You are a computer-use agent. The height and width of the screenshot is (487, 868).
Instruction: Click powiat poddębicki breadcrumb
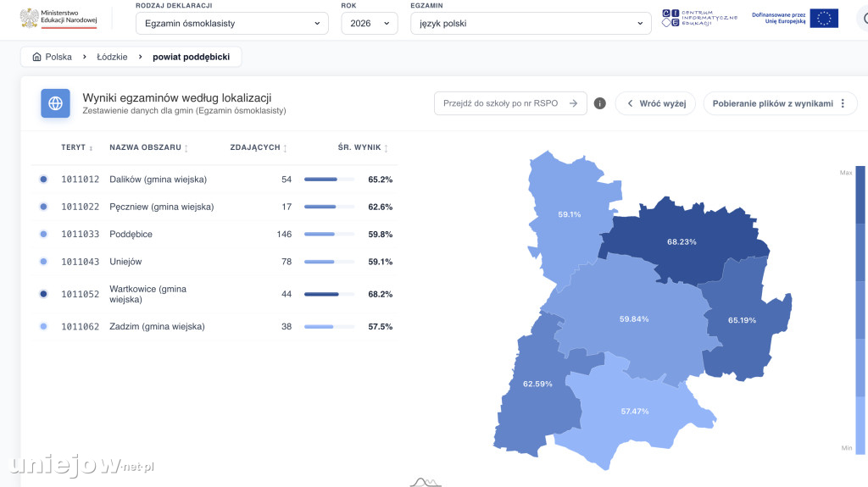coord(191,57)
